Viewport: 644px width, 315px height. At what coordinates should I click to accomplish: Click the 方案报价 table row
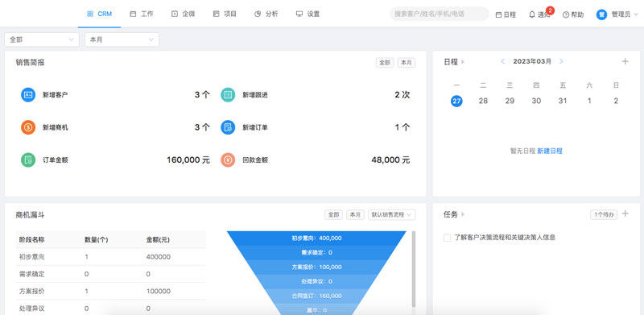[x=110, y=291]
